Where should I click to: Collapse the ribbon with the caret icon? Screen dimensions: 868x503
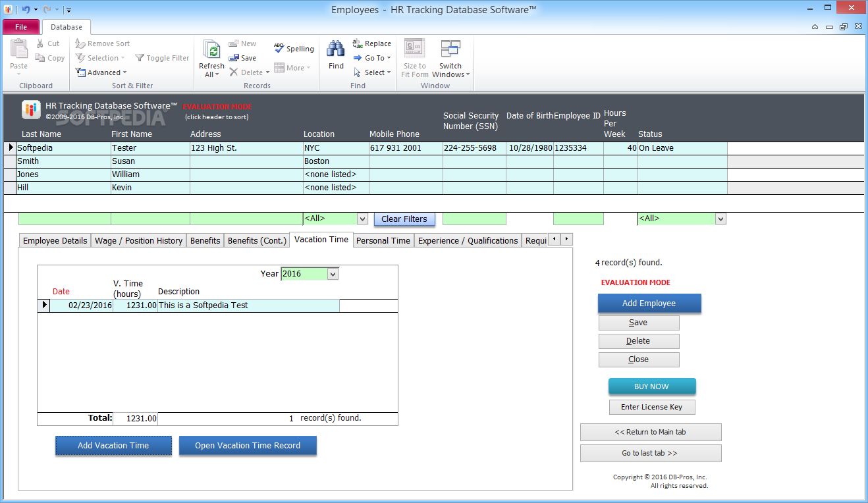(x=815, y=27)
